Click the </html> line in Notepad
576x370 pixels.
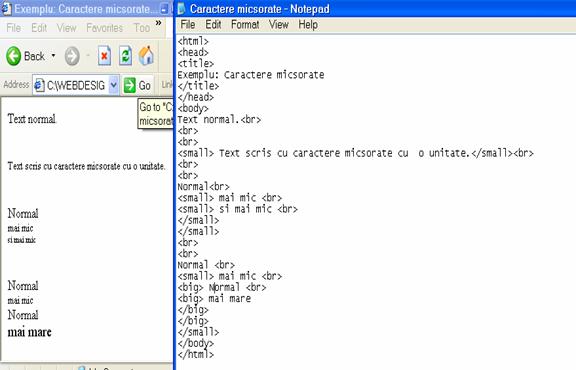tap(196, 354)
